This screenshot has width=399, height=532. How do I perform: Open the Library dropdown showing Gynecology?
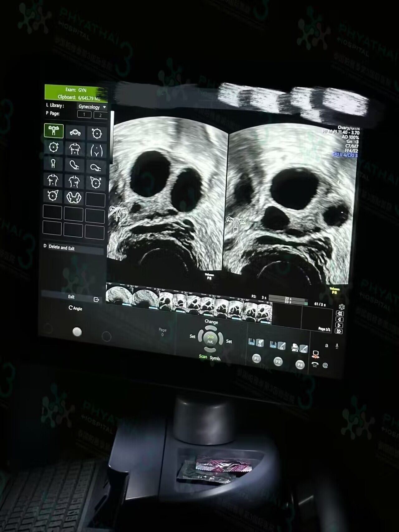click(92, 107)
